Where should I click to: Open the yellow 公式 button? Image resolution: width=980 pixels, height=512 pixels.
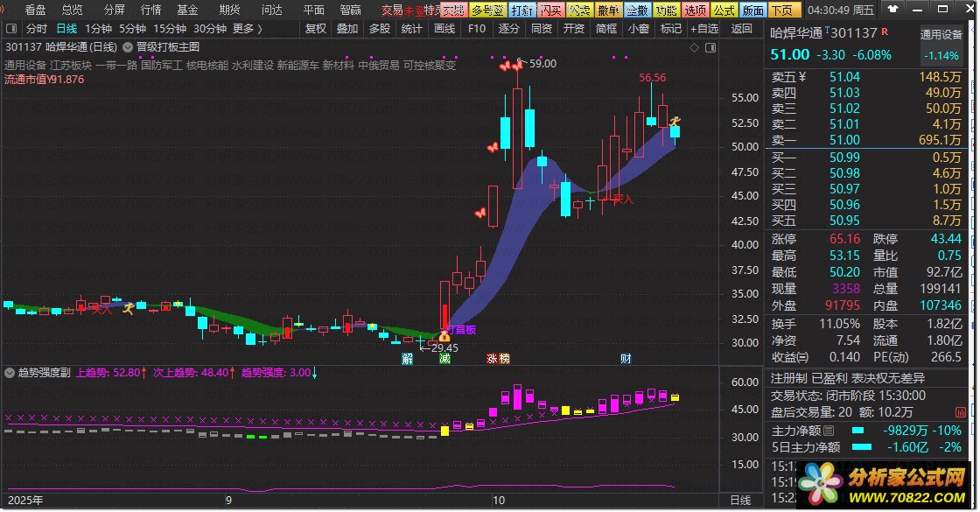tap(724, 10)
